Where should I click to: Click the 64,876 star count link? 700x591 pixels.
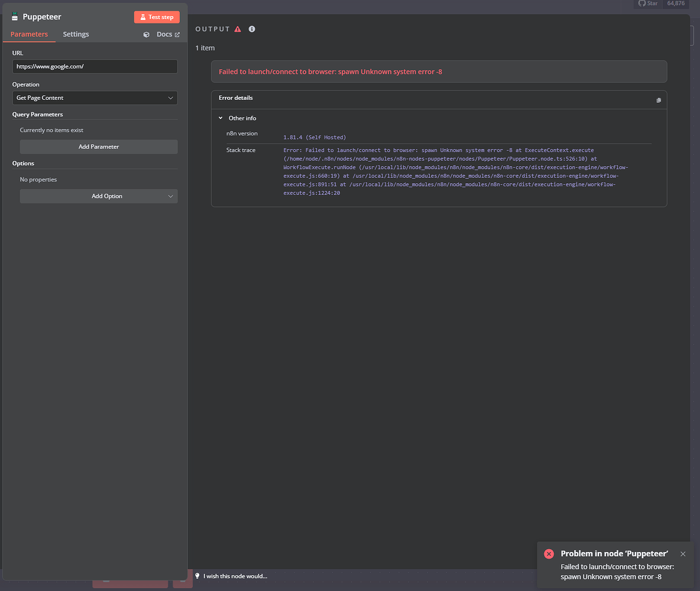[x=675, y=4]
